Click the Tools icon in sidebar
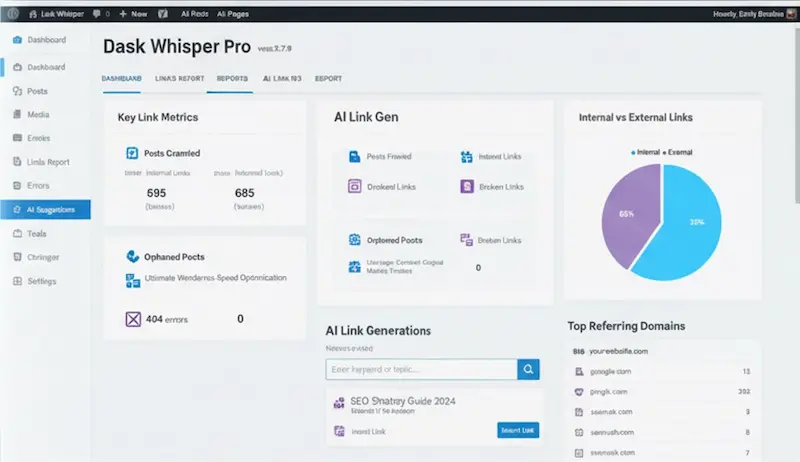 pos(17,233)
